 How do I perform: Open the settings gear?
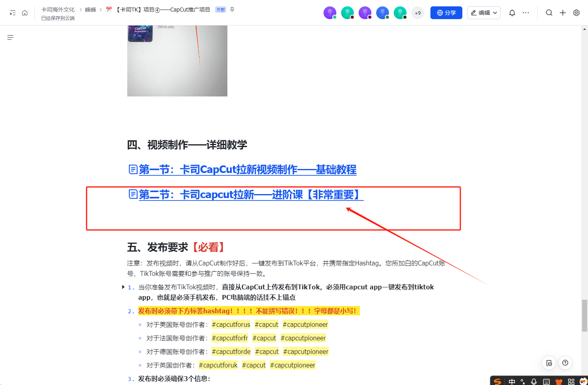(576, 13)
